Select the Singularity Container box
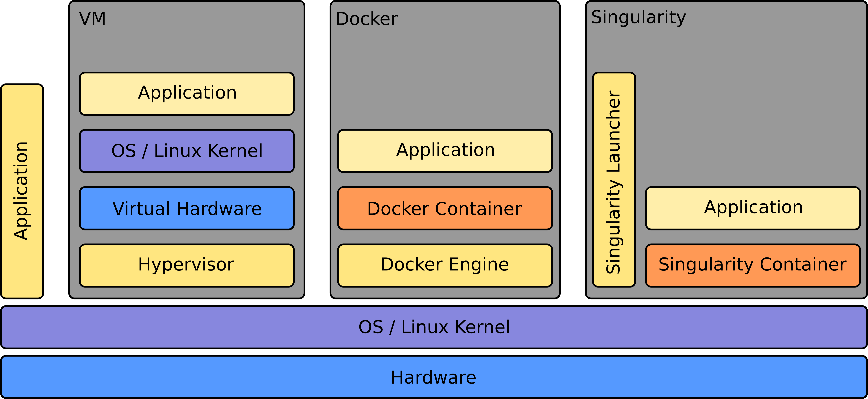This screenshot has height=399, width=868. tap(753, 266)
